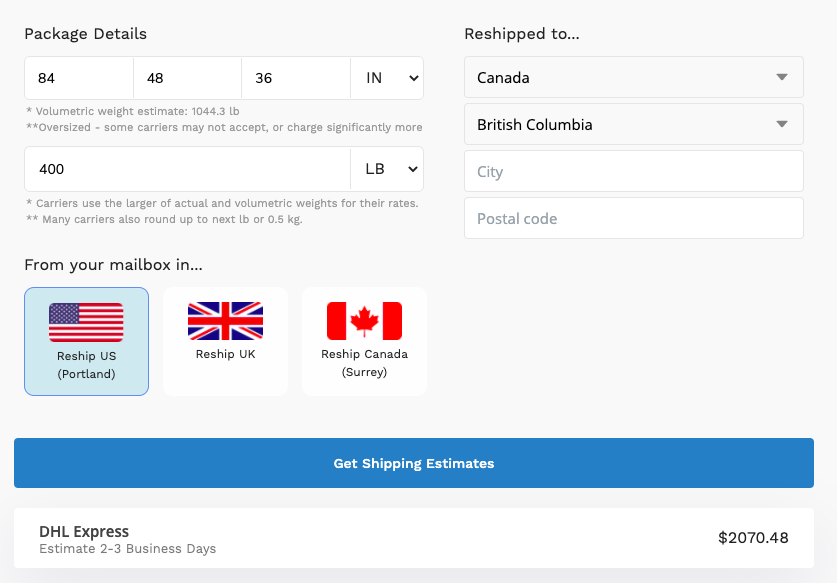Click the Get Shipping Estimates button
Viewport: 837px width, 583px height.
(x=414, y=463)
